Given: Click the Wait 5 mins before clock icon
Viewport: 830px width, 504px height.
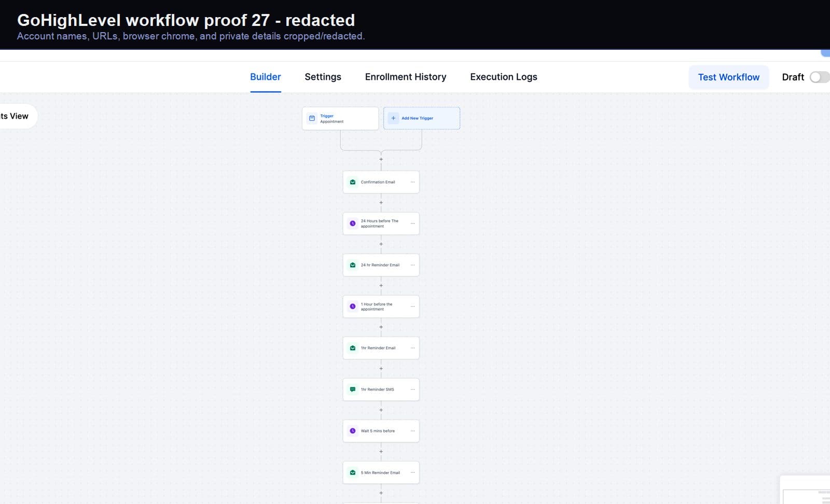Looking at the screenshot, I should point(353,431).
